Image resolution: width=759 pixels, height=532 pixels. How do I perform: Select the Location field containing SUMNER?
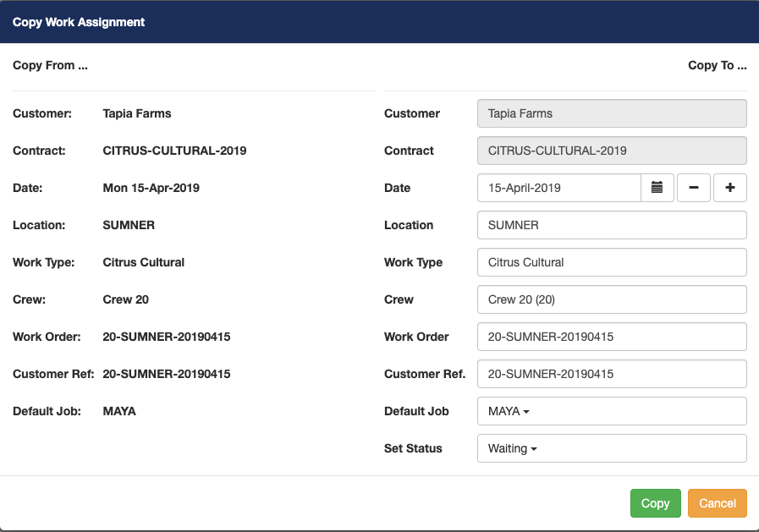pos(611,225)
